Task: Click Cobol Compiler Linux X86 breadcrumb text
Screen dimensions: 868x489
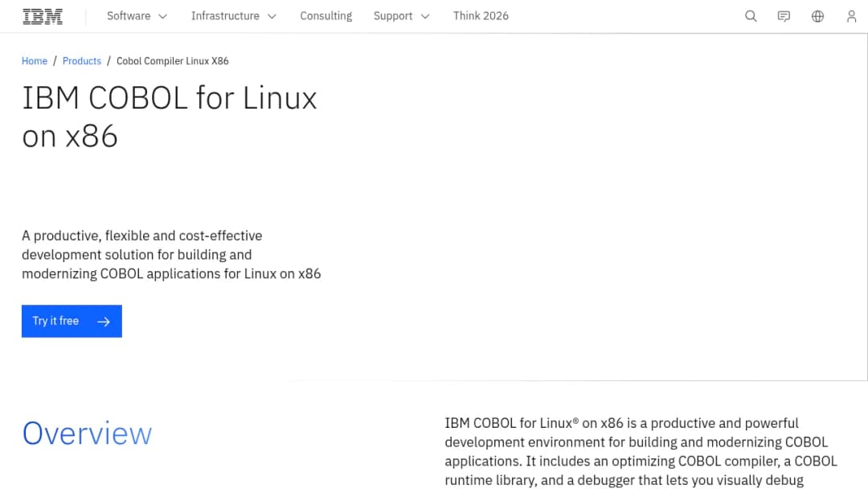Action: pyautogui.click(x=172, y=61)
